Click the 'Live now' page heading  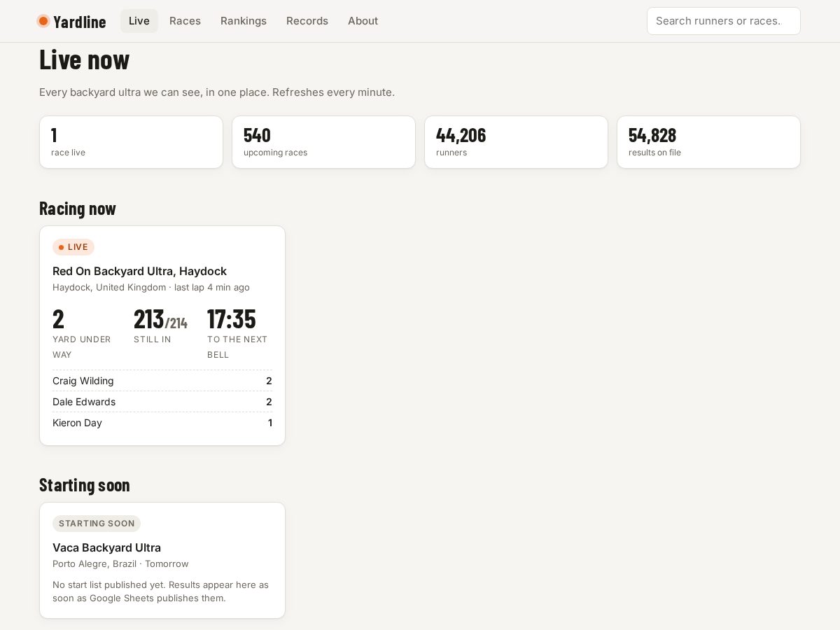(85, 59)
